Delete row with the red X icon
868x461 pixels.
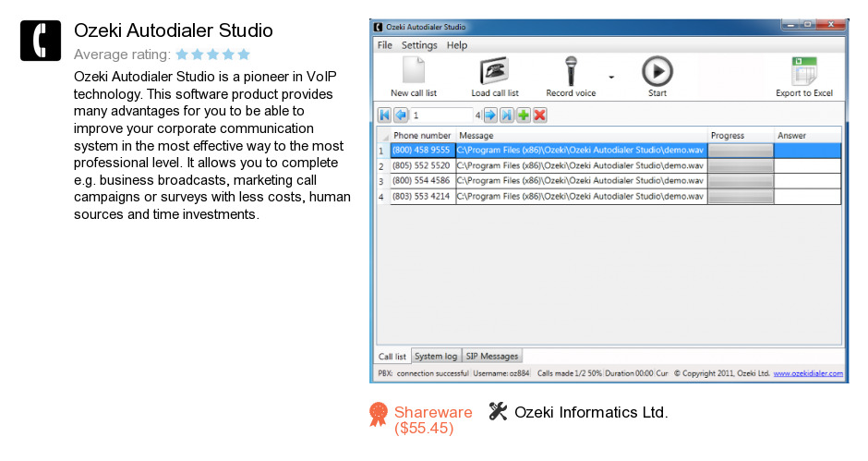(x=540, y=115)
